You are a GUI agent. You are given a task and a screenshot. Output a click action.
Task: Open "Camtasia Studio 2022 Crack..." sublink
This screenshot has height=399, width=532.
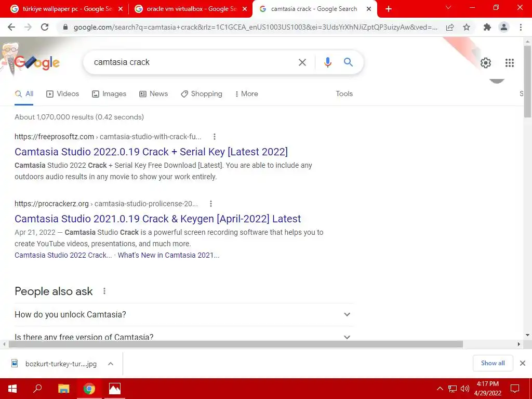click(x=63, y=255)
